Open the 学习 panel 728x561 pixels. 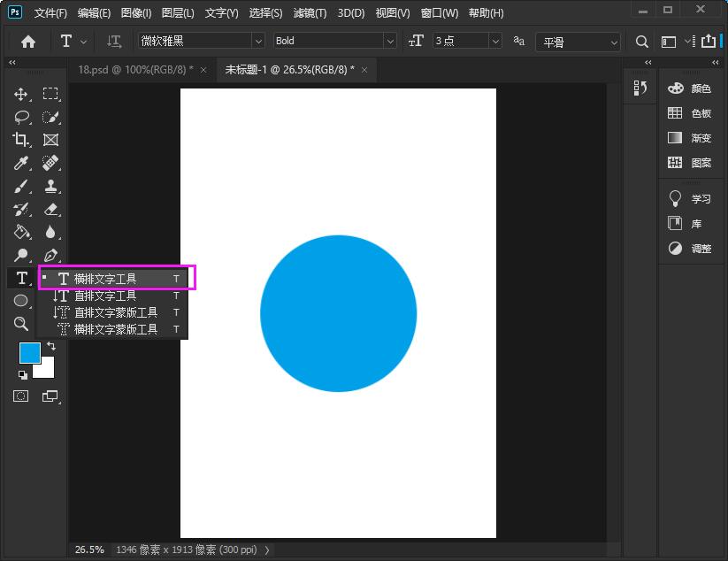pos(689,199)
